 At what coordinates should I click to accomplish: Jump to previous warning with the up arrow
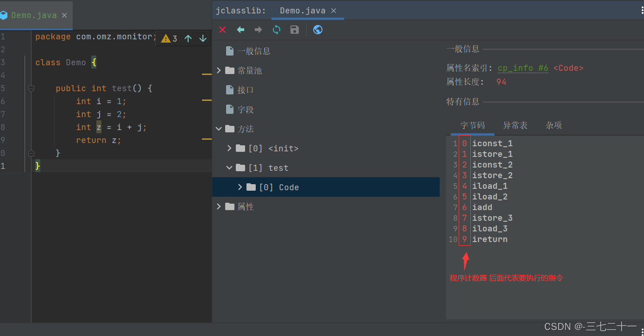pyautogui.click(x=188, y=38)
